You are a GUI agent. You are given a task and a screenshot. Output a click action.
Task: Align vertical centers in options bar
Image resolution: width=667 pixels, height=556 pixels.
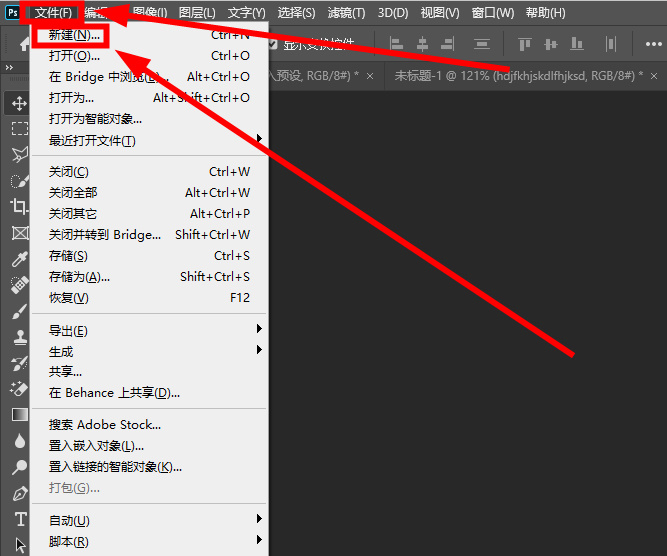pos(550,44)
